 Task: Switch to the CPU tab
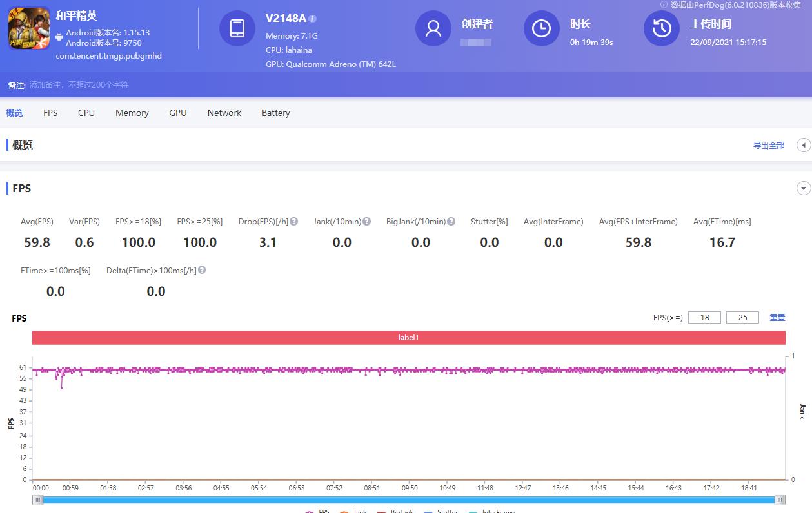pos(86,113)
